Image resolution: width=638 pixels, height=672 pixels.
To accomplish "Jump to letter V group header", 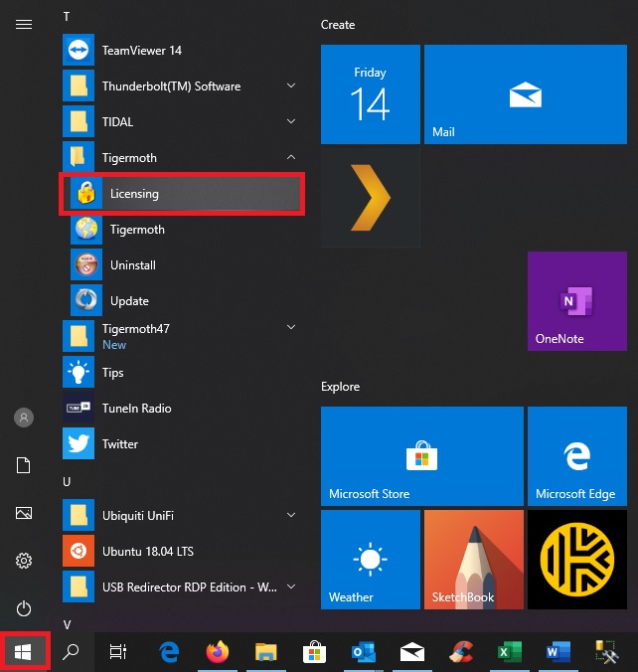I will click(x=67, y=624).
